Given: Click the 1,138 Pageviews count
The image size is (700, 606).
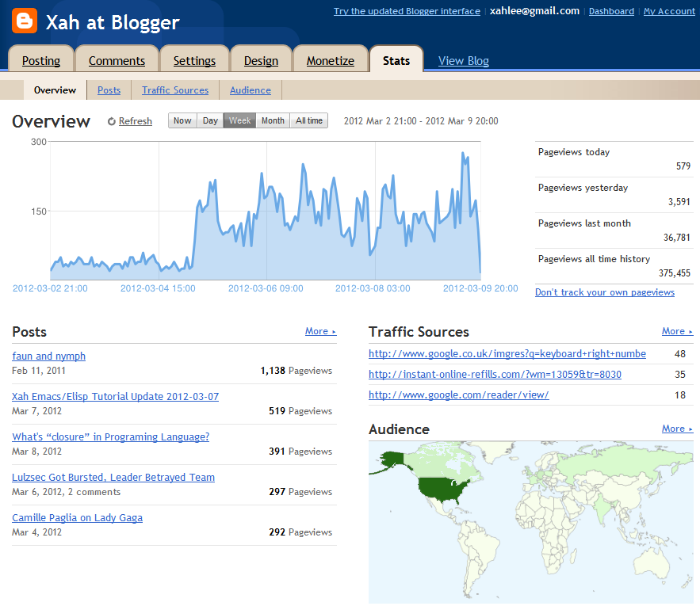Looking at the screenshot, I should click(x=296, y=371).
